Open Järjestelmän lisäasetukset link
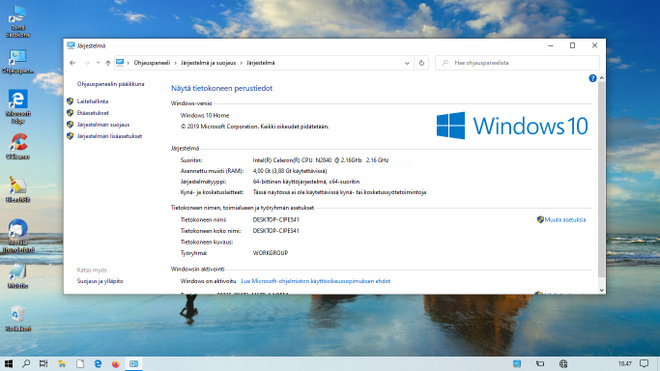The width and height of the screenshot is (660, 371). click(x=109, y=136)
